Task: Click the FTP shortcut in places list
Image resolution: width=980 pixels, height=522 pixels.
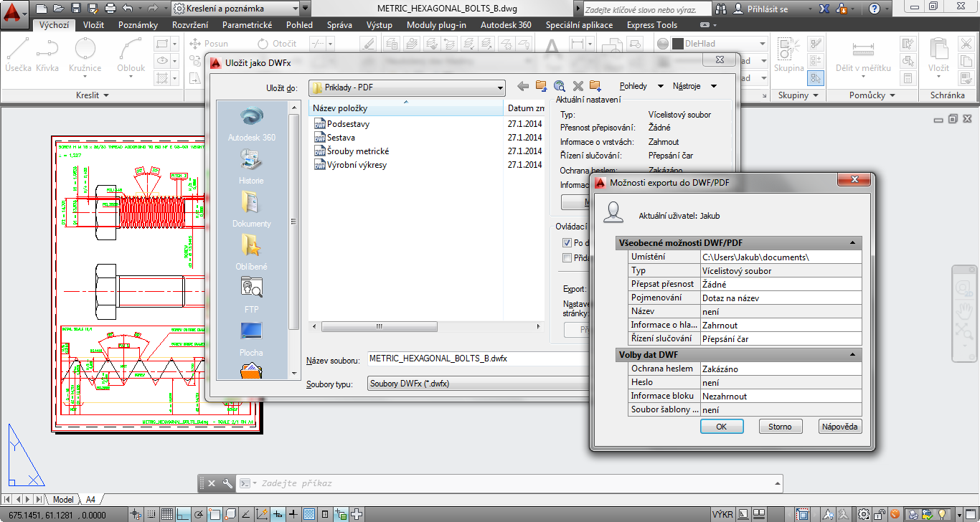Action: click(x=251, y=294)
